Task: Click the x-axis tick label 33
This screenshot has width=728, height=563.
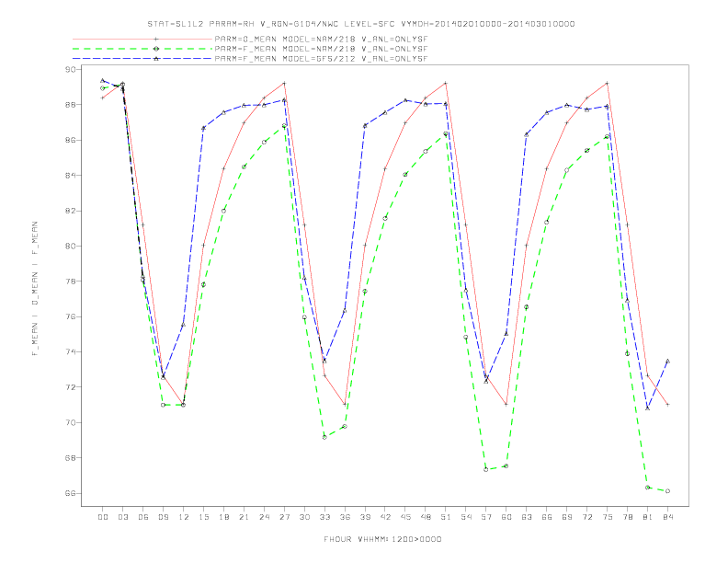Action: click(x=324, y=517)
